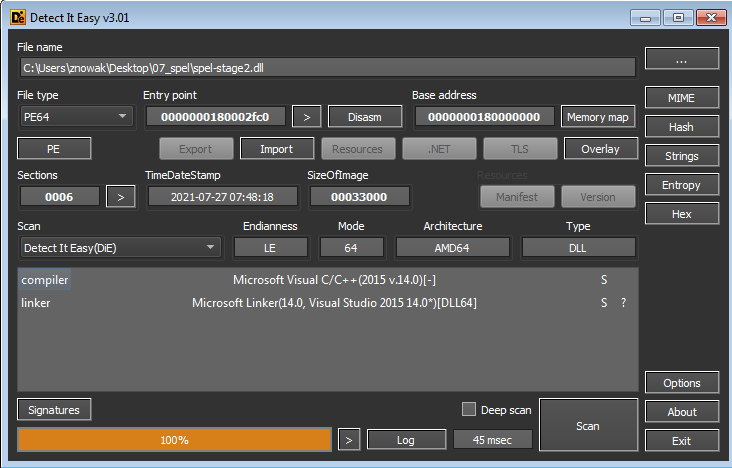
Task: Click the disabled Version button
Action: 598,197
